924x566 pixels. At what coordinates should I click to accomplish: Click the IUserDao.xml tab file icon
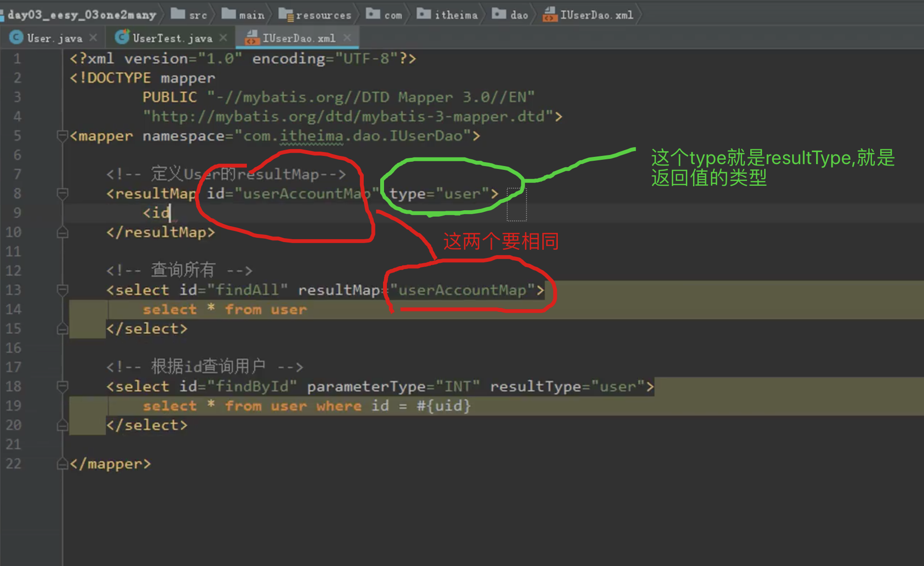(x=252, y=38)
